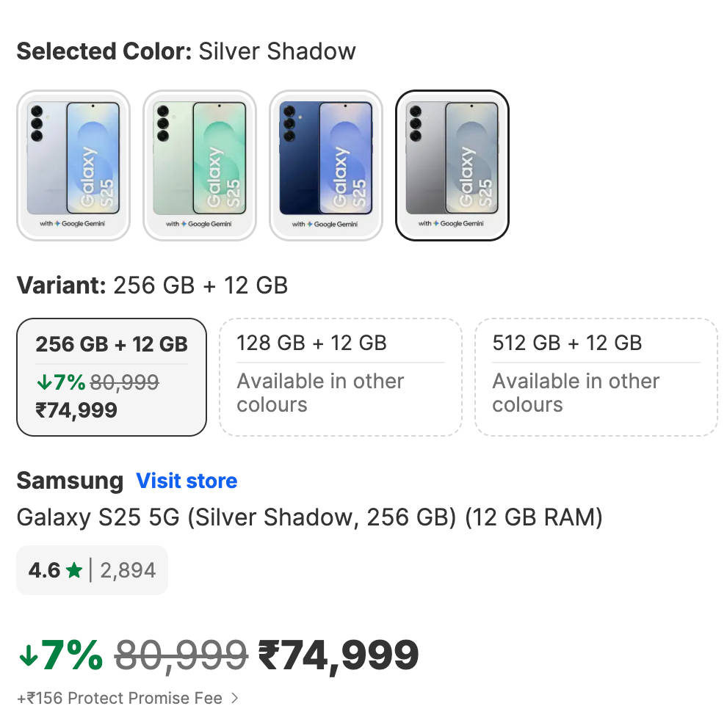
Task: Select the 256 GB + 12 GB variant
Action: point(112,376)
